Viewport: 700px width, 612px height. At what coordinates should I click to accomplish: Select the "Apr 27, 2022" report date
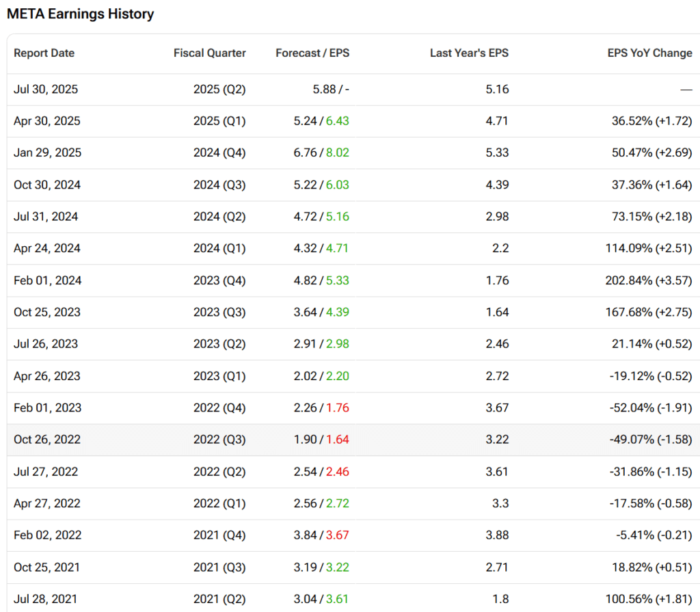[x=47, y=503]
